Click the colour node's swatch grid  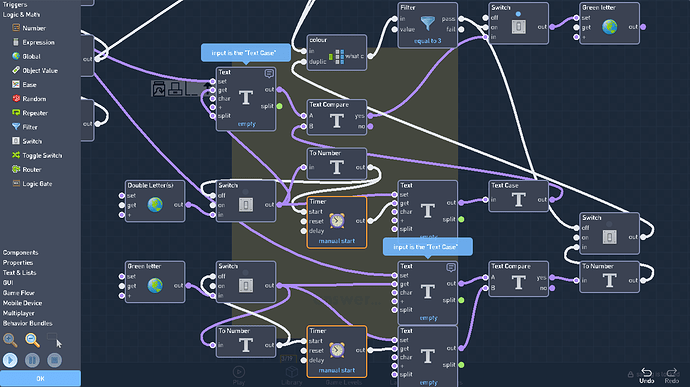pos(337,56)
